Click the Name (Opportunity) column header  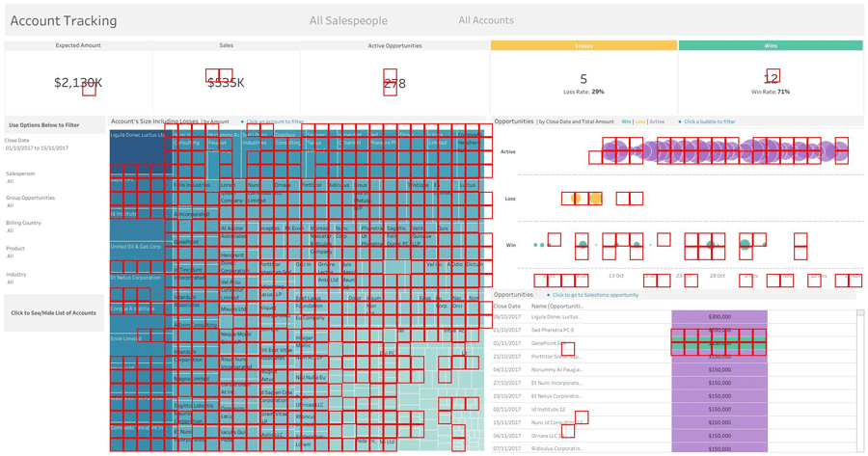[x=557, y=306]
